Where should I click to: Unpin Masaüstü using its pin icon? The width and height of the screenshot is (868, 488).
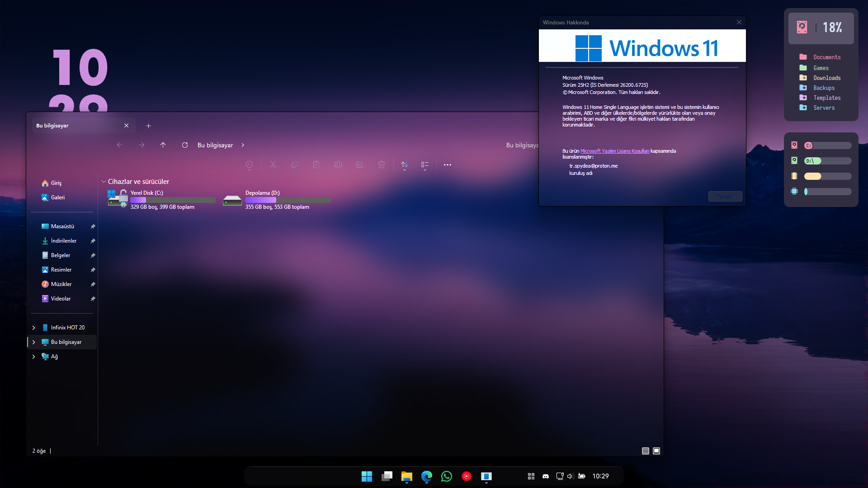click(x=93, y=226)
